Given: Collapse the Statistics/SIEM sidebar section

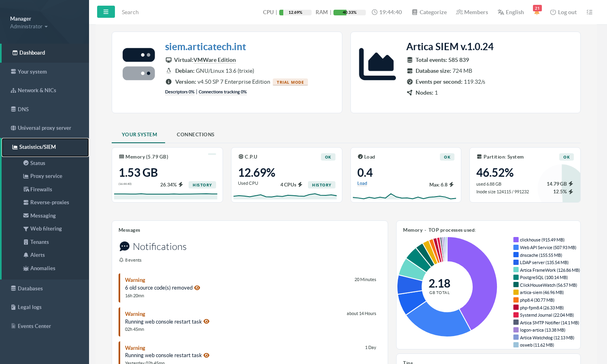Looking at the screenshot, I should point(45,147).
